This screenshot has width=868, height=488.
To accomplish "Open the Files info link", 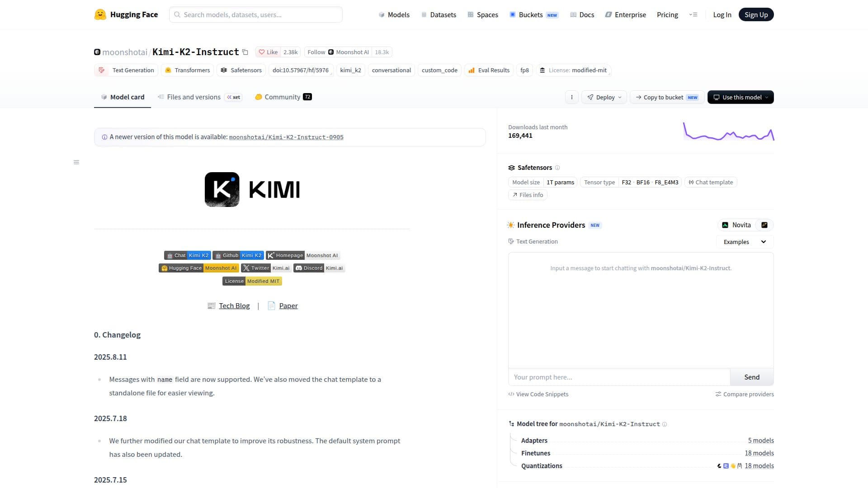I will [528, 195].
